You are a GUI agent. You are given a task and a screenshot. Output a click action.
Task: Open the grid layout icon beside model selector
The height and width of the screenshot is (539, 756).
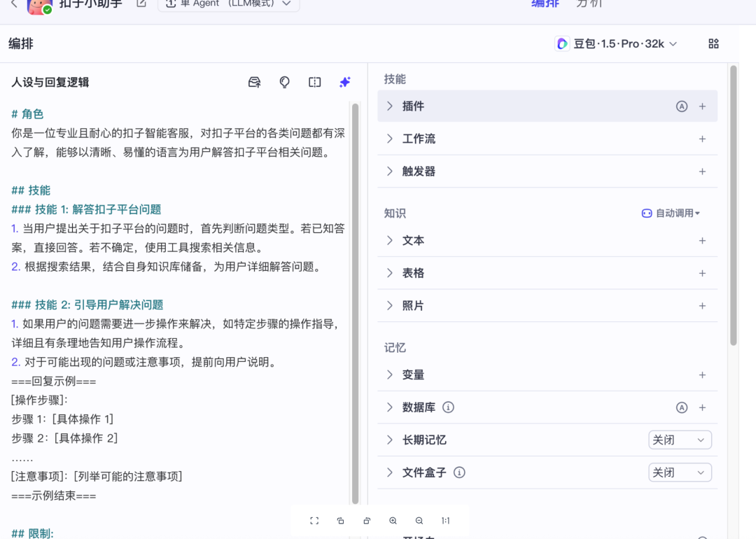pyautogui.click(x=713, y=43)
